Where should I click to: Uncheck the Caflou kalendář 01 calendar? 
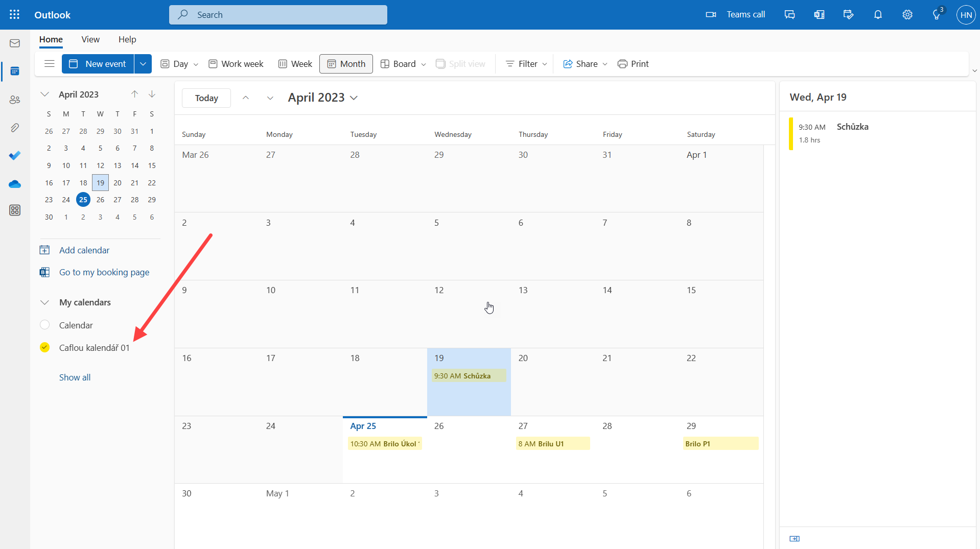click(45, 347)
